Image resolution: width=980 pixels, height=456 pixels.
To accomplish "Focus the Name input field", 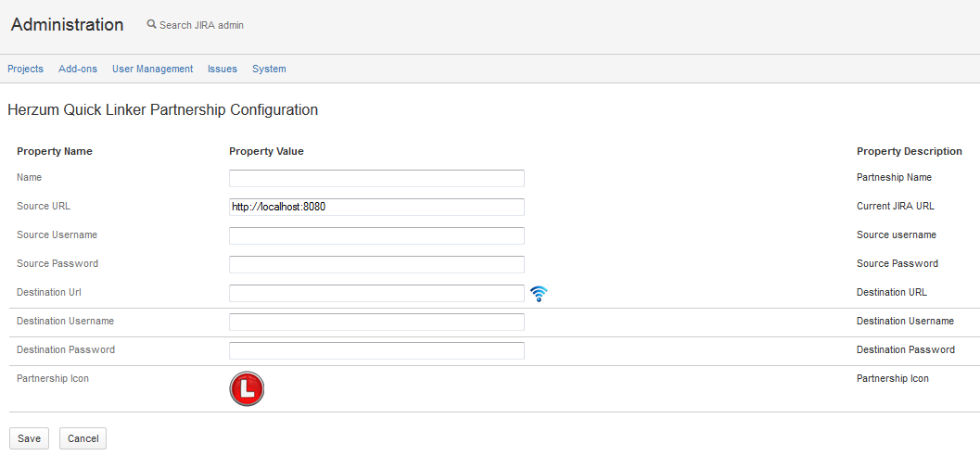I will pyautogui.click(x=376, y=178).
